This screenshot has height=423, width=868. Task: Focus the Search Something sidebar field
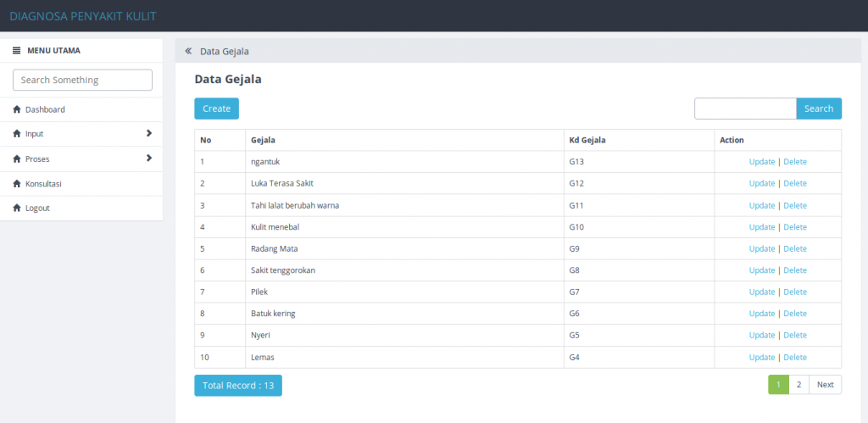pos(82,80)
